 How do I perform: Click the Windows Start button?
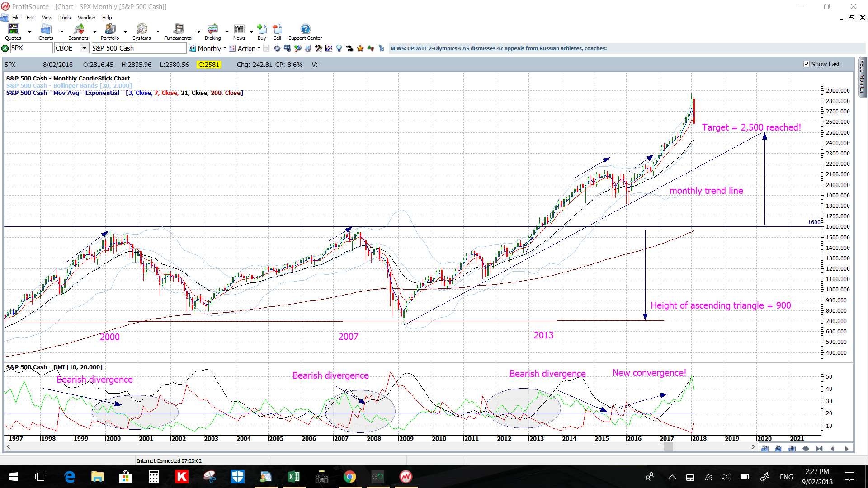tap(13, 477)
